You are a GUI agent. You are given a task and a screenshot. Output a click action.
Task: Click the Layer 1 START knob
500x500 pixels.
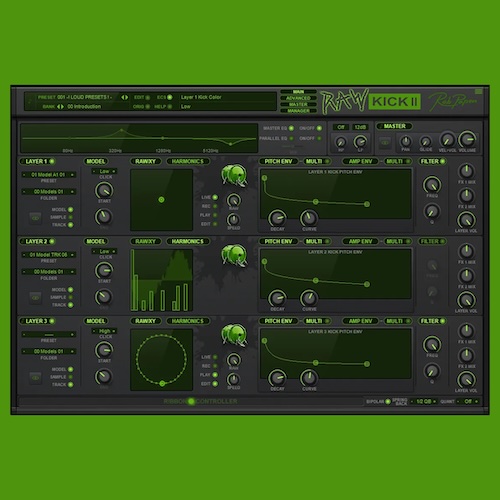(x=104, y=190)
